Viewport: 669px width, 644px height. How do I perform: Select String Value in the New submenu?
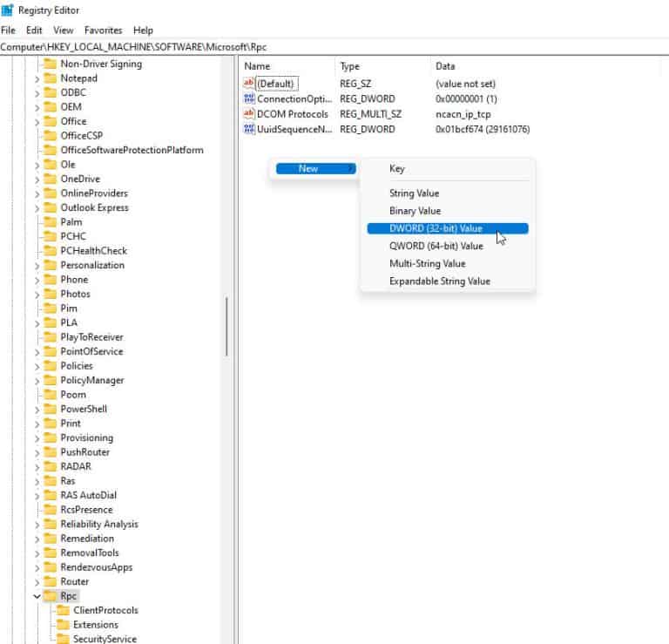point(414,193)
